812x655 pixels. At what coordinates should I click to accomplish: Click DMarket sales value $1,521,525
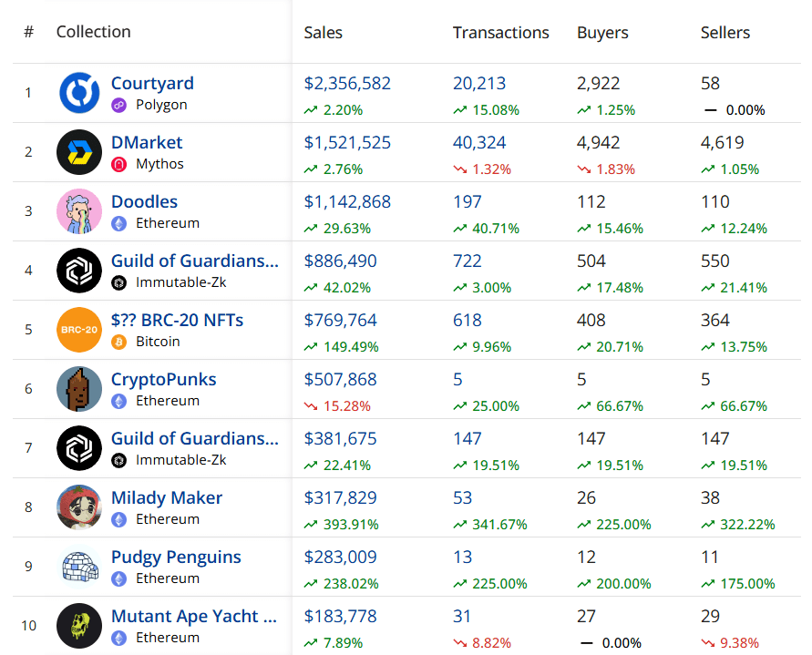pos(347,142)
